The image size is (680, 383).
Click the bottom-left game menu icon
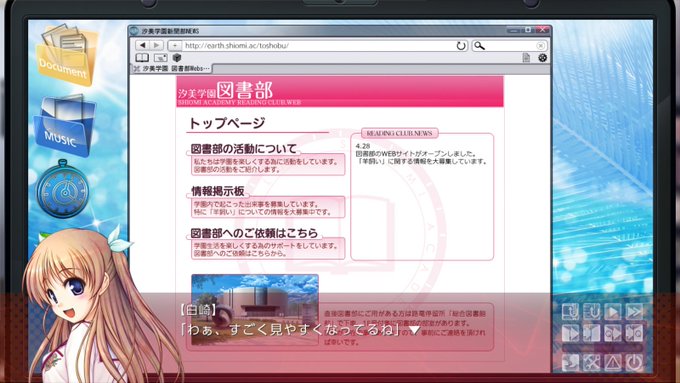pos(570,362)
